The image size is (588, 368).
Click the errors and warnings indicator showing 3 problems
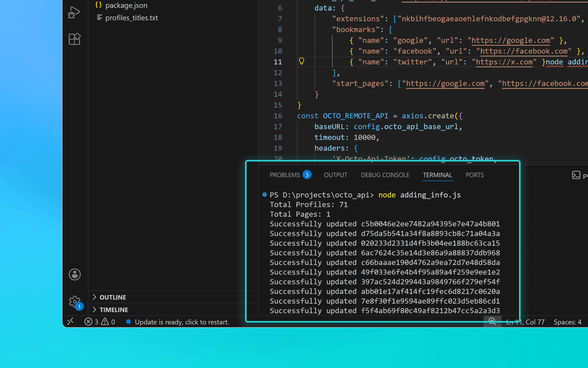[x=99, y=322]
